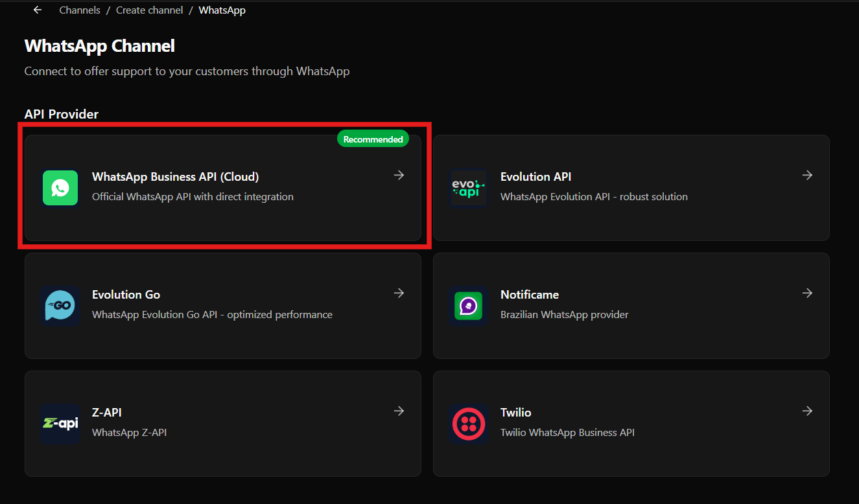Click the red Twilio logo icon
The image size is (859, 504).
[469, 424]
